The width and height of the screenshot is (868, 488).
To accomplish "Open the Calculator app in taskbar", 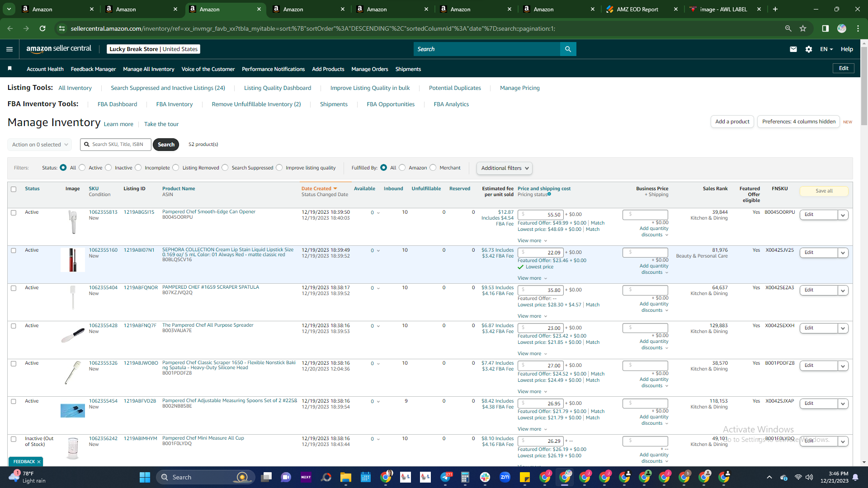I will [x=465, y=477].
